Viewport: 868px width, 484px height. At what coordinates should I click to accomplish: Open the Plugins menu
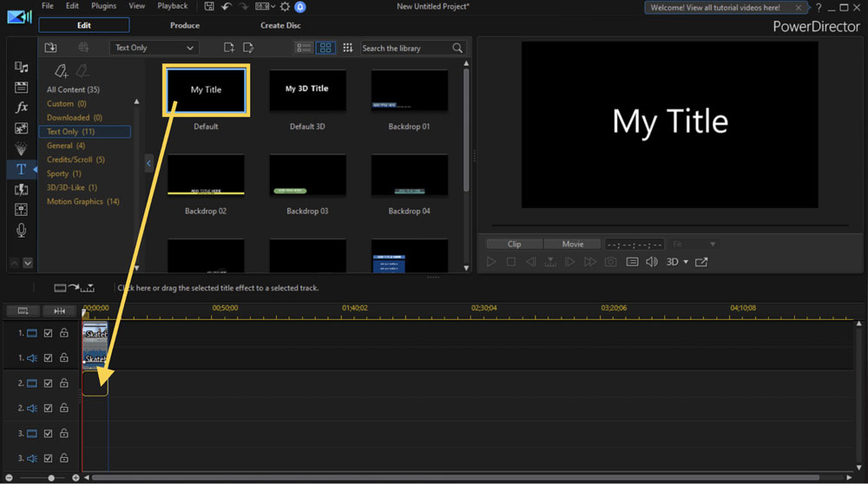tap(103, 6)
